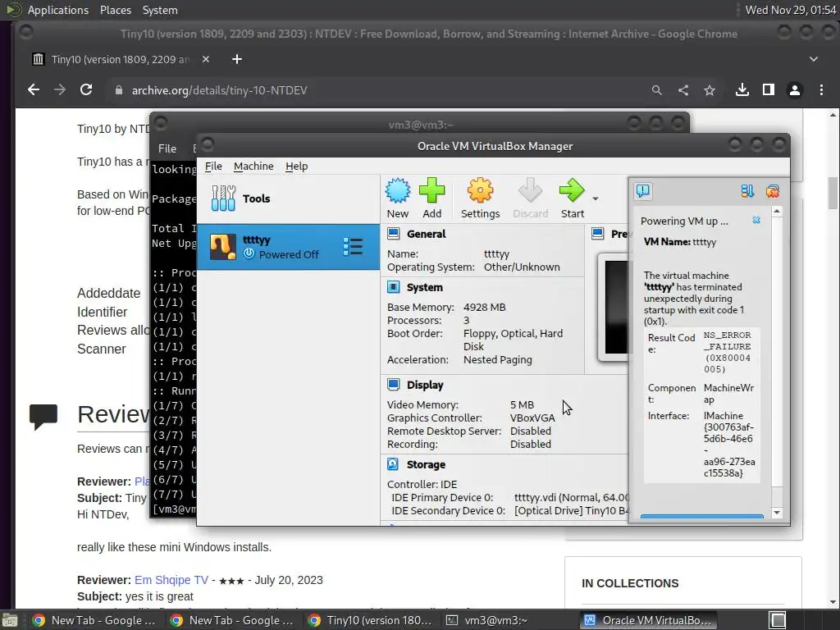
Task: Open VirtualBox Help menu
Action: (x=296, y=166)
